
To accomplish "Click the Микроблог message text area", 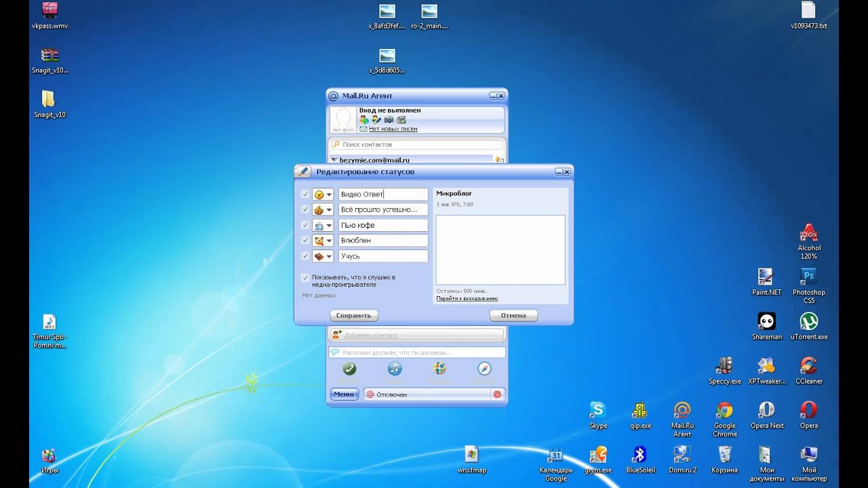I will [x=500, y=250].
